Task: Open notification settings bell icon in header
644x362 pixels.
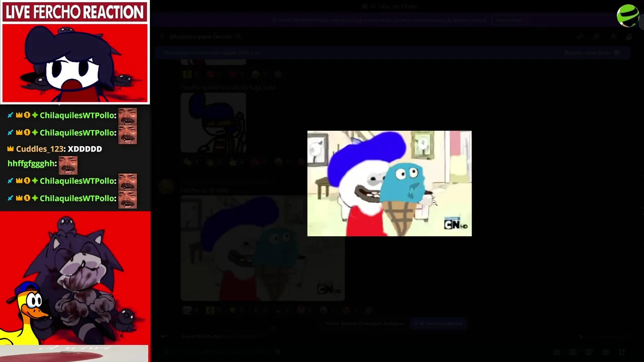Action: point(597,37)
